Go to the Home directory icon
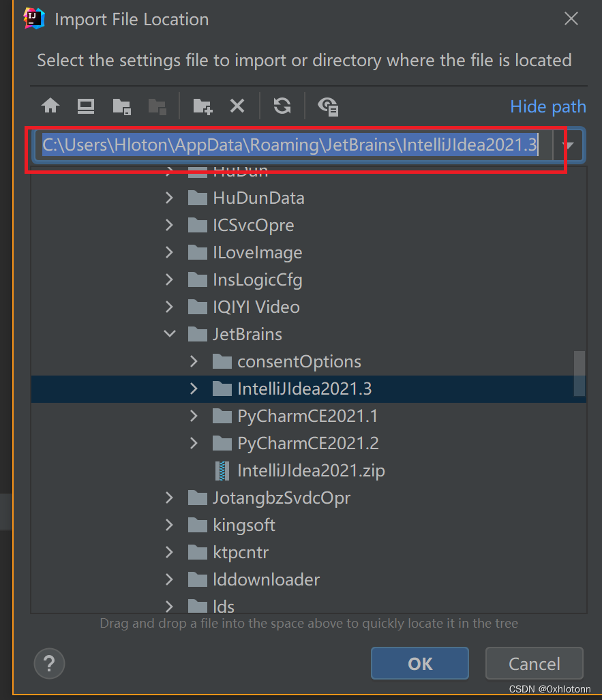Viewport: 602px width, 700px height. pos(50,106)
